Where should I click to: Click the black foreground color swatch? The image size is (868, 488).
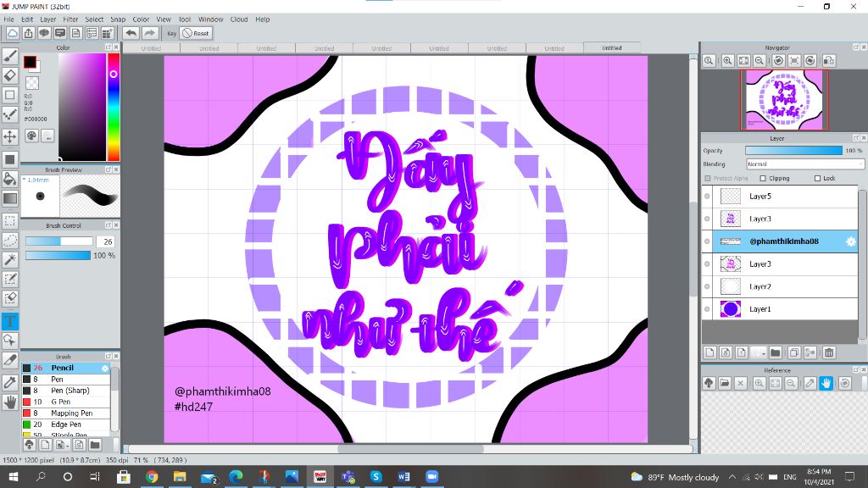tap(30, 62)
